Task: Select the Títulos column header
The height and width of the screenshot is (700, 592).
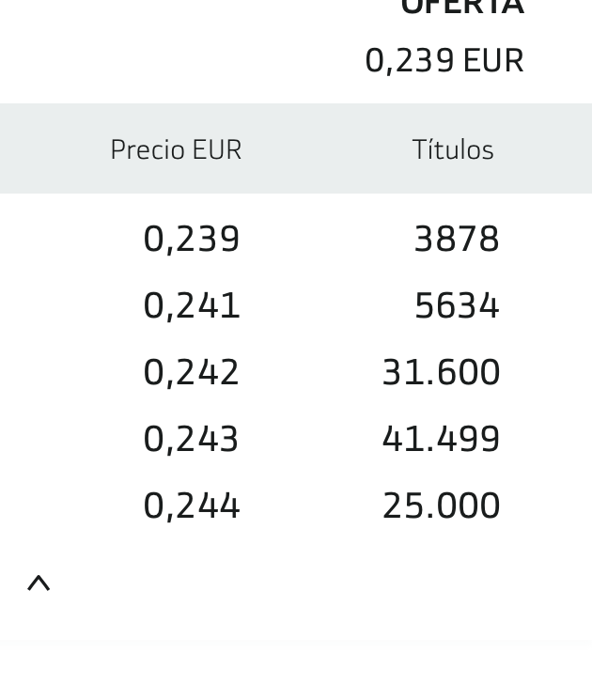Action: pyautogui.click(x=453, y=149)
